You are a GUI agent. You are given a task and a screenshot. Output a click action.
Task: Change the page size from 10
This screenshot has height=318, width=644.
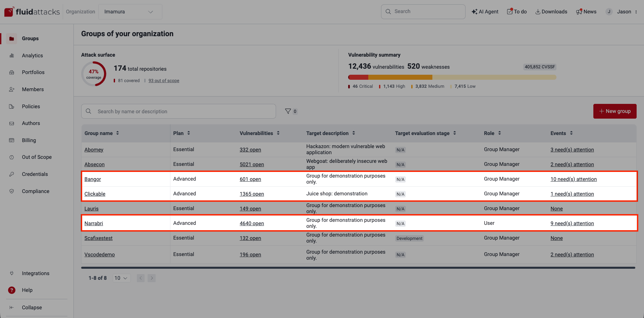(x=121, y=278)
